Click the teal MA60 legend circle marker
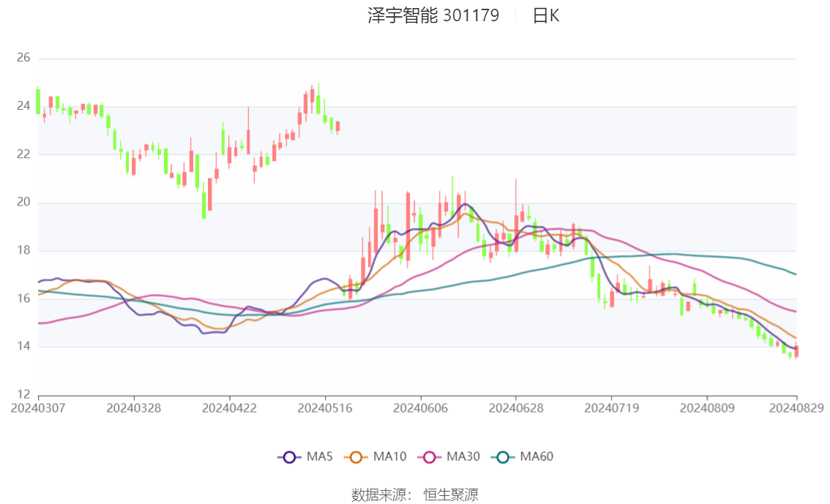The image size is (830, 504). coord(503,457)
